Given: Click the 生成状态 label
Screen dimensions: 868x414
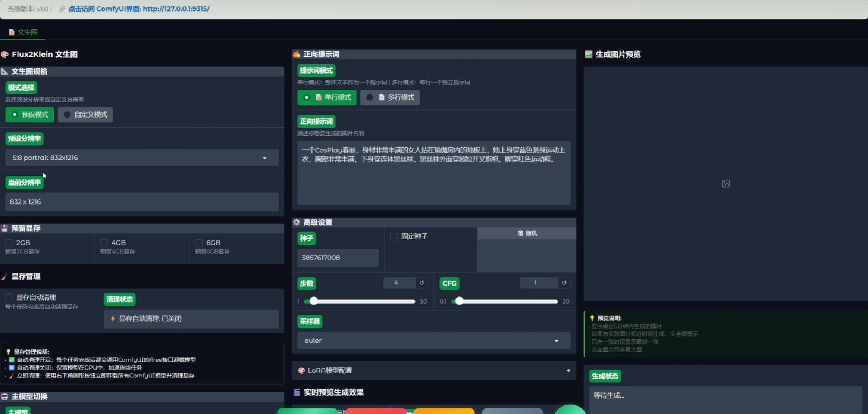Looking at the screenshot, I should pyautogui.click(x=605, y=376).
